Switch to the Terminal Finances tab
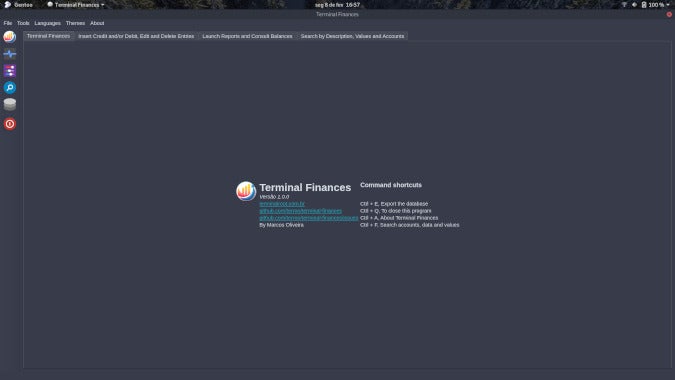 click(x=48, y=36)
